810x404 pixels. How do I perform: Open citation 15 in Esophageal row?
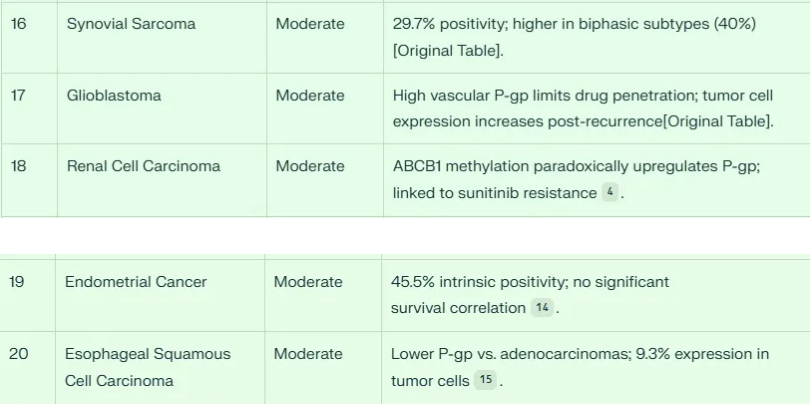[485, 380]
